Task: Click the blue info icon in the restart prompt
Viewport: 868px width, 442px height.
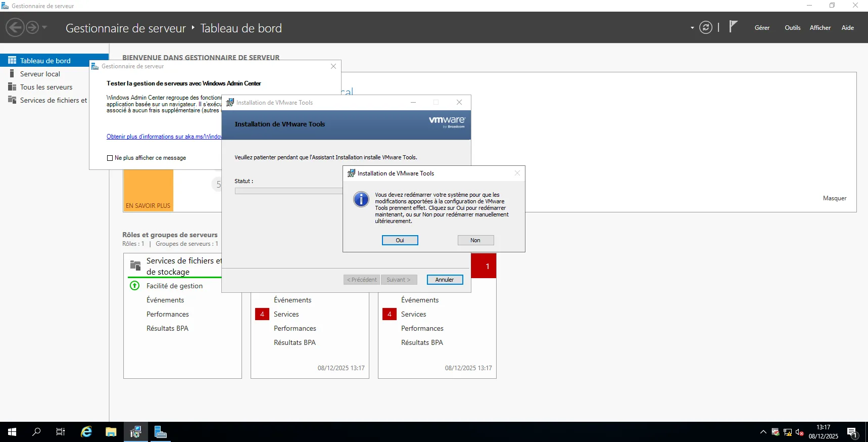Action: [x=361, y=199]
